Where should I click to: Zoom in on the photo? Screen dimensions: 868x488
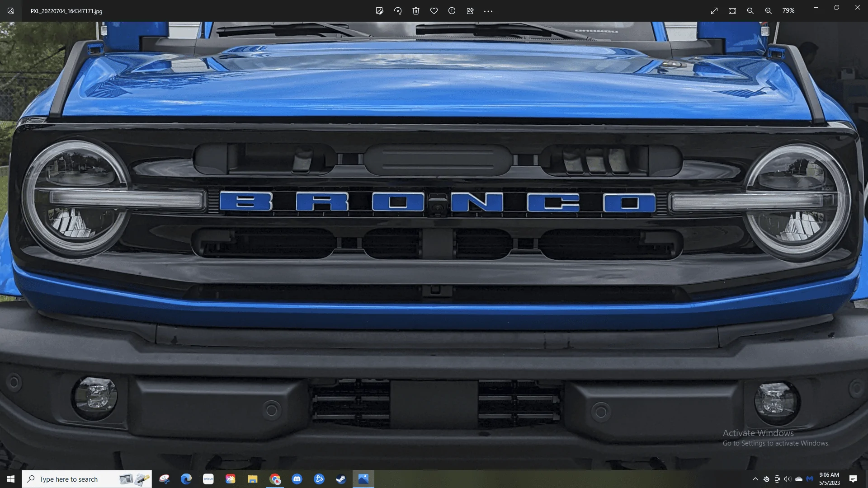click(x=769, y=11)
